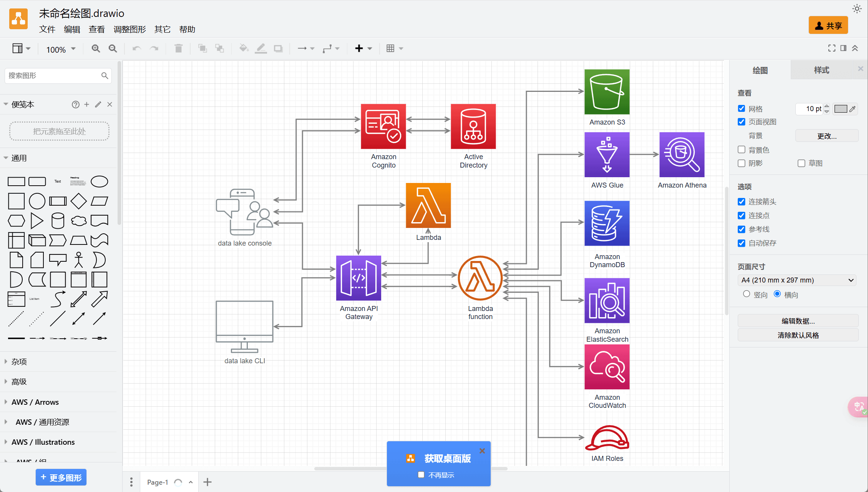This screenshot has width=868, height=492.
Task: Click the Shadow icon in the toolbar
Action: (x=278, y=48)
